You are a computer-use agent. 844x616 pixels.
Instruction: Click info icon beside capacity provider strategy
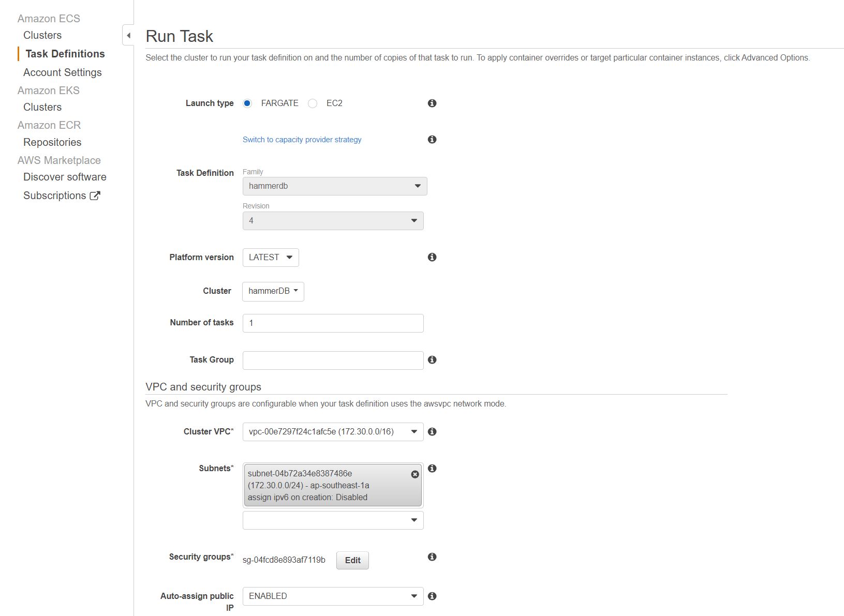coord(432,140)
